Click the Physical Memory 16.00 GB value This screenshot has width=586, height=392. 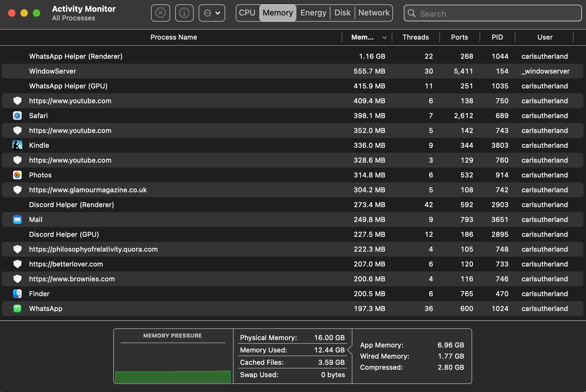click(x=329, y=338)
